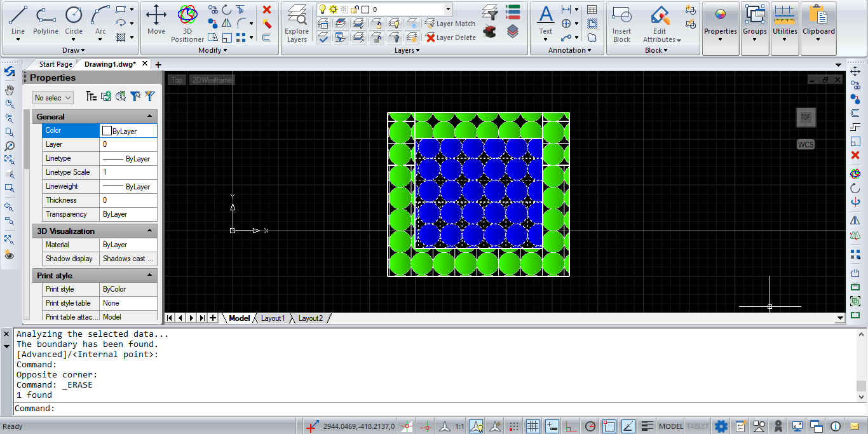Toggle snap dots button in status bar
Image resolution: width=868 pixels, height=434 pixels.
click(514, 426)
